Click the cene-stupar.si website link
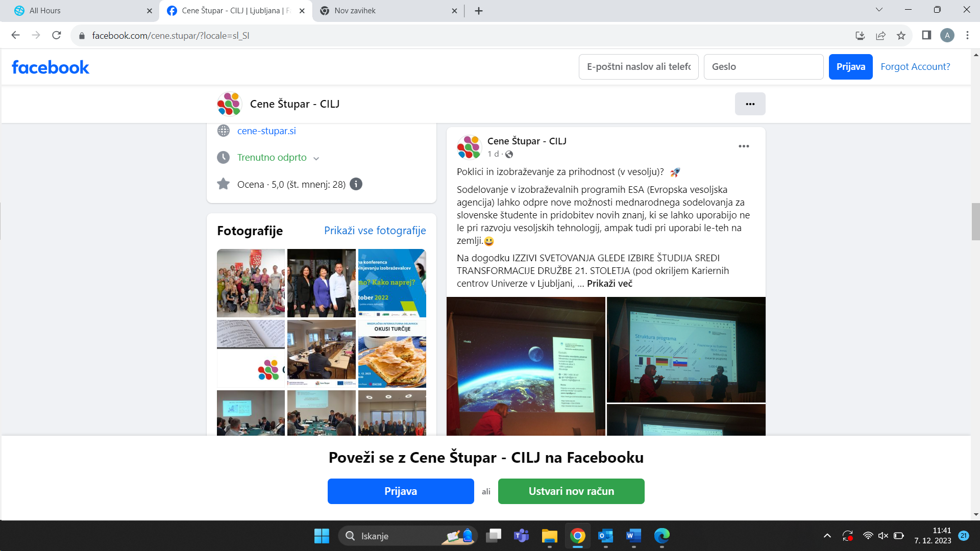Screen dimensions: 980x551 click(x=266, y=131)
